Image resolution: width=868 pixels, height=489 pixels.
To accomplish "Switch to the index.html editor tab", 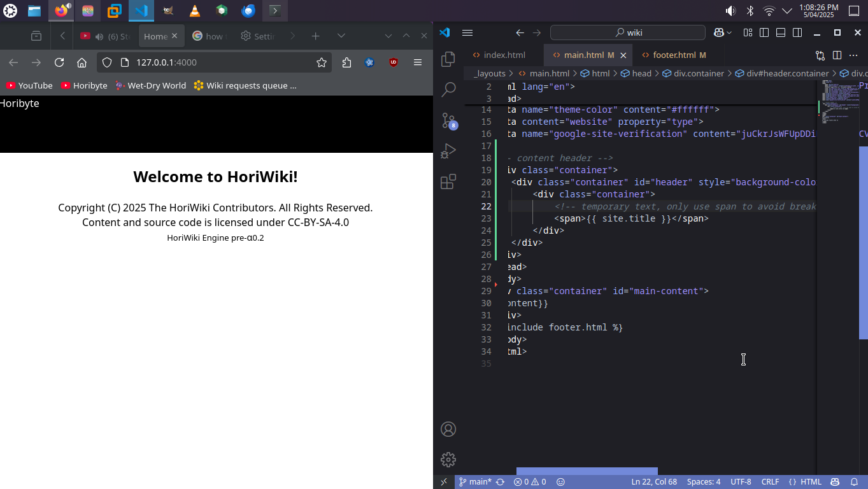I will point(504,55).
